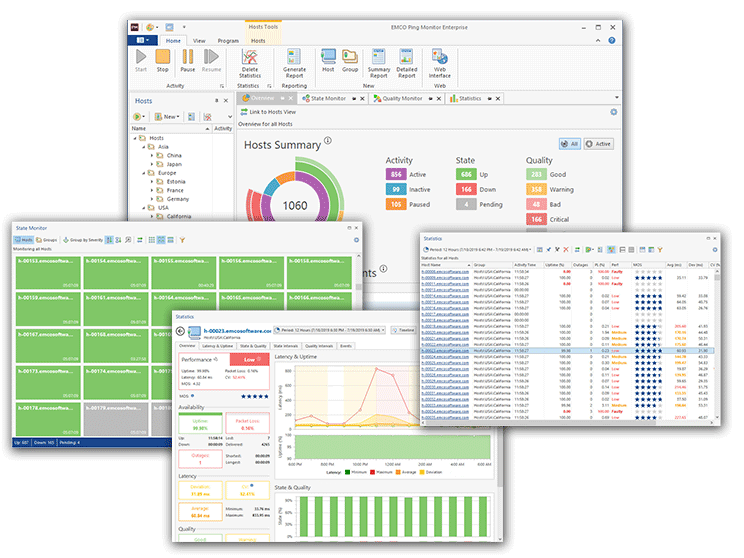Toggle Group by Severity in State Monitor
744x558 pixels.
83,240
